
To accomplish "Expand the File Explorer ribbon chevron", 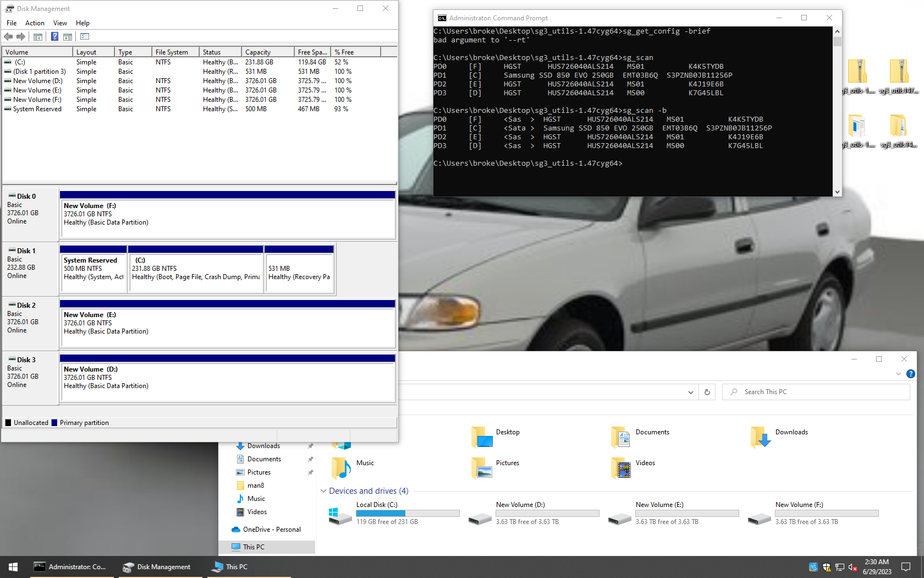I will coord(899,374).
